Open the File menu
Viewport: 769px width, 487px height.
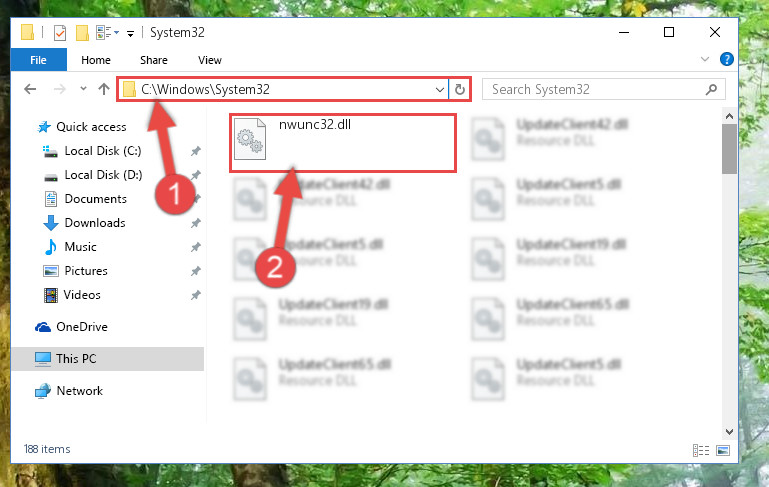pyautogui.click(x=38, y=60)
